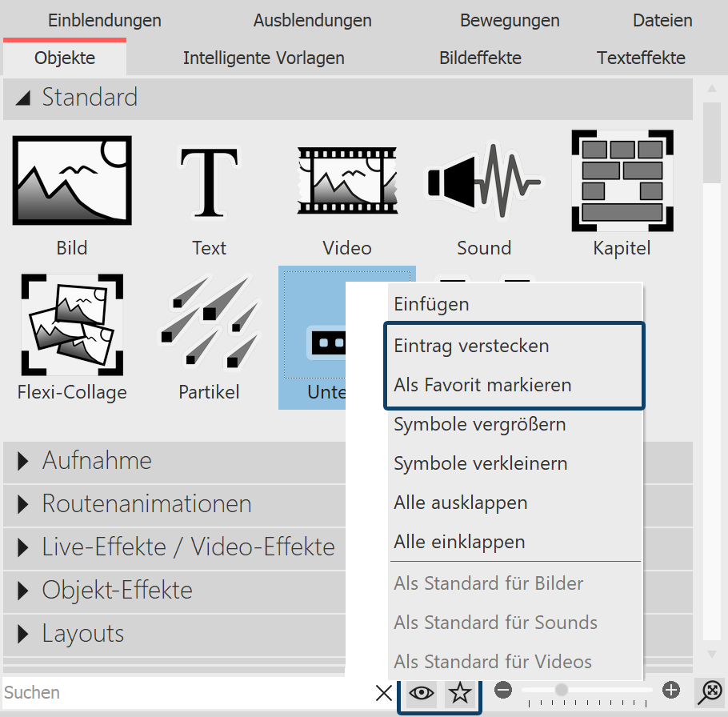Click inside the Suchen search field
Image resolution: width=728 pixels, height=717 pixels.
(160, 692)
